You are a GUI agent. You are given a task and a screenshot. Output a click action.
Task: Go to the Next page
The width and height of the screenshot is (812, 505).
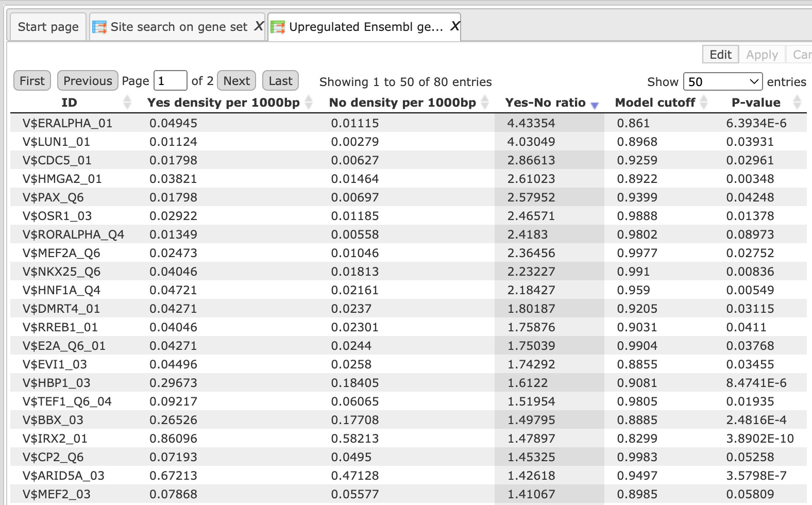237,81
